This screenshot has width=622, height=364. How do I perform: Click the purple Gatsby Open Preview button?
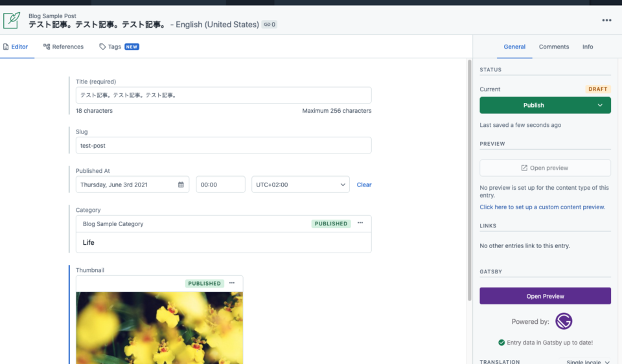coord(545,296)
